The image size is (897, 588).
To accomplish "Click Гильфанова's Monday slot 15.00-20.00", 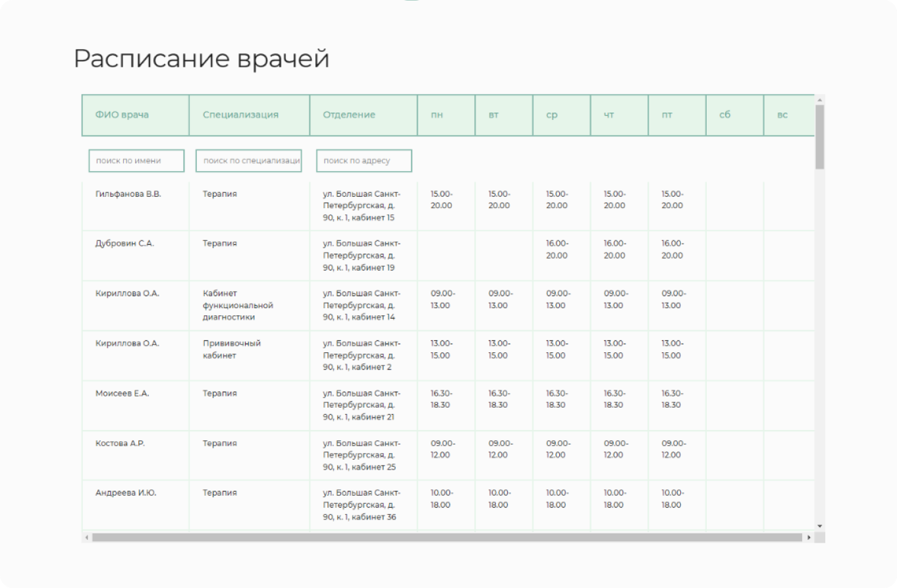I will (x=442, y=200).
